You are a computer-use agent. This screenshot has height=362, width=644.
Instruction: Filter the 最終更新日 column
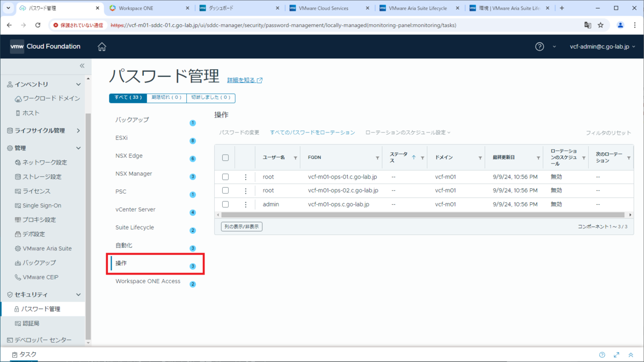[x=538, y=158]
